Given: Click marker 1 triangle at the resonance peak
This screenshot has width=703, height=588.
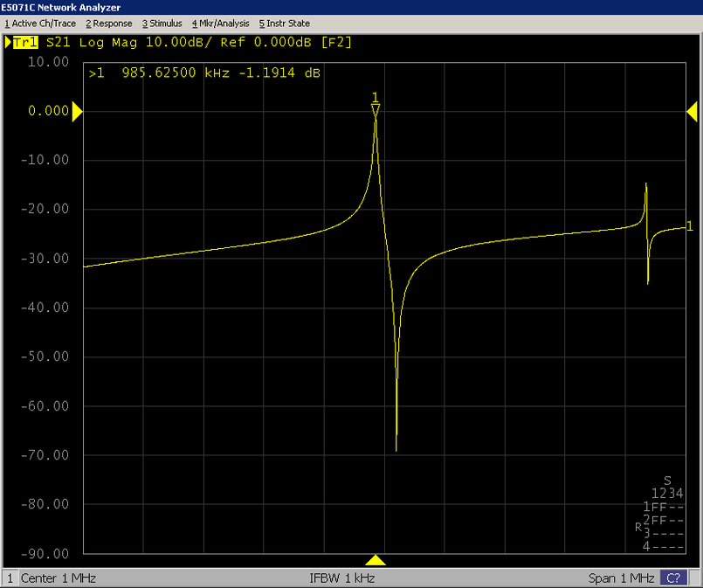Looking at the screenshot, I should [x=376, y=110].
